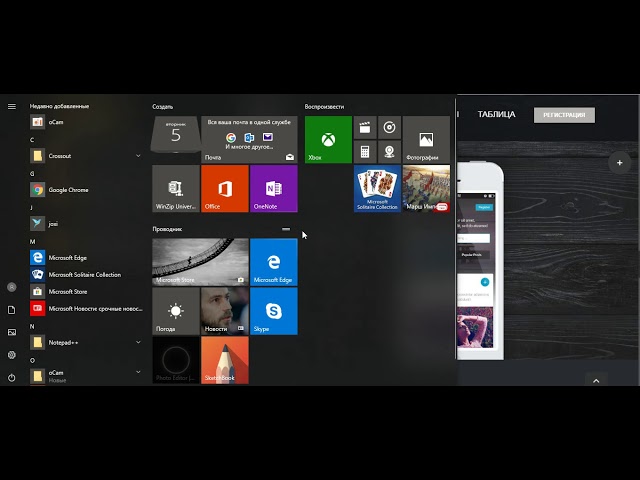This screenshot has width=640, height=480.
Task: Open the Office tile
Action: point(225,189)
